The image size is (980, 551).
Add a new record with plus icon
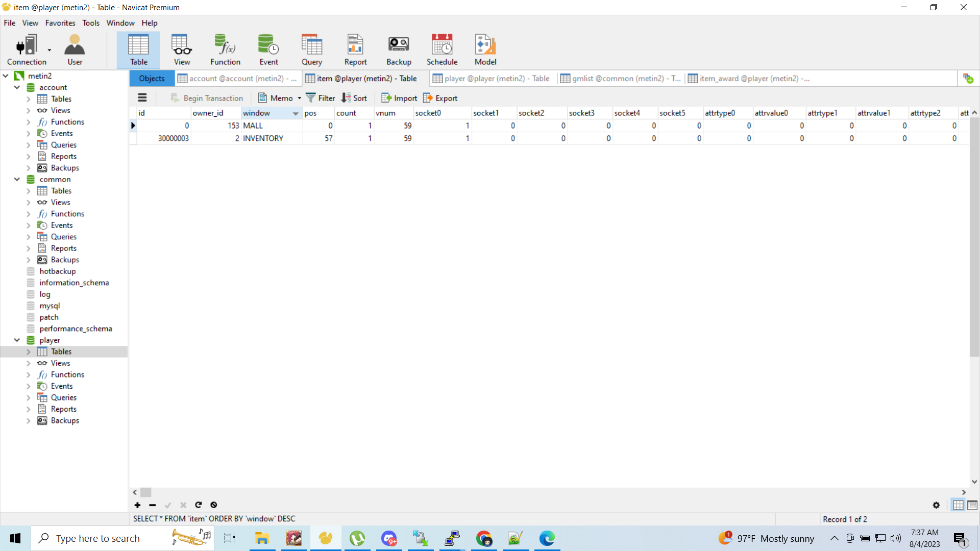point(137,505)
